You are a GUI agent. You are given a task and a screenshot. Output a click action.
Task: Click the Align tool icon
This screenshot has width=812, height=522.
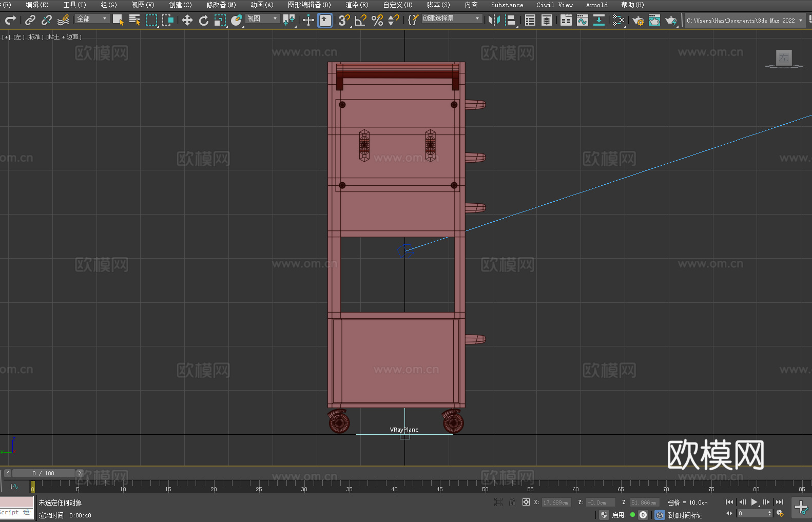tap(511, 20)
